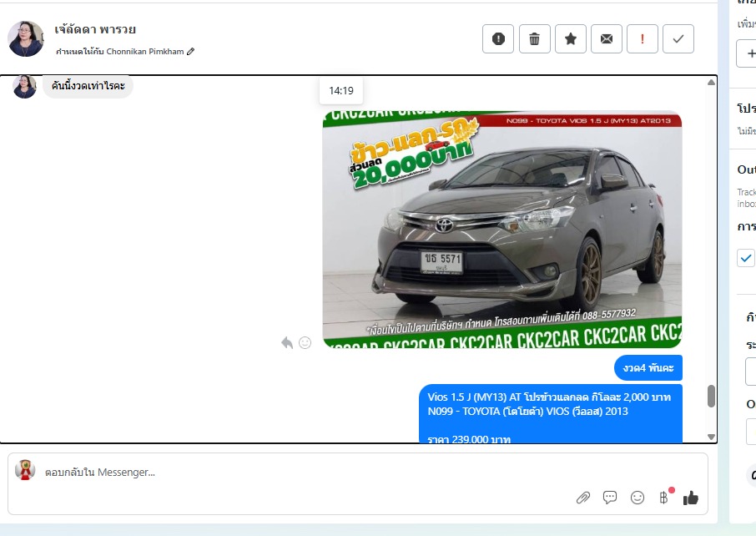Edit the Chonnikan Pimkham assignment with the pencil icon
The width and height of the screenshot is (756, 536).
(190, 51)
